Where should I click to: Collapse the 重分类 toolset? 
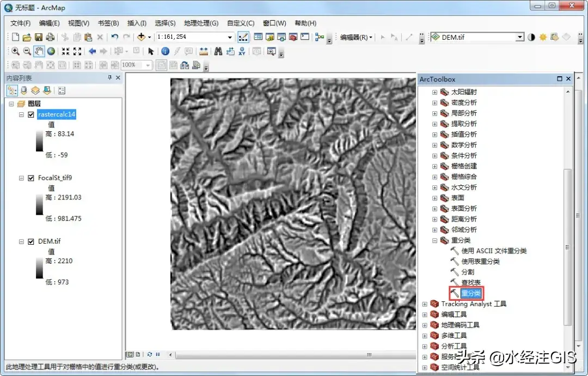click(434, 240)
